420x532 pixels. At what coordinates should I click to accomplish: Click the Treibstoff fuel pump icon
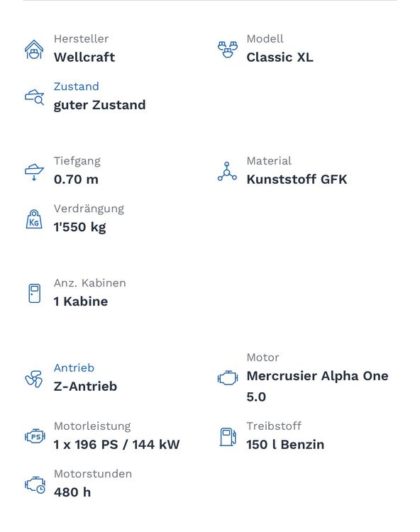tap(228, 436)
